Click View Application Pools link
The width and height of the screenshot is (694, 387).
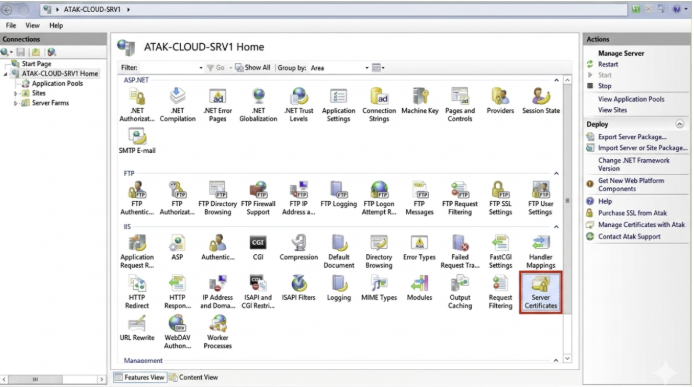click(631, 99)
